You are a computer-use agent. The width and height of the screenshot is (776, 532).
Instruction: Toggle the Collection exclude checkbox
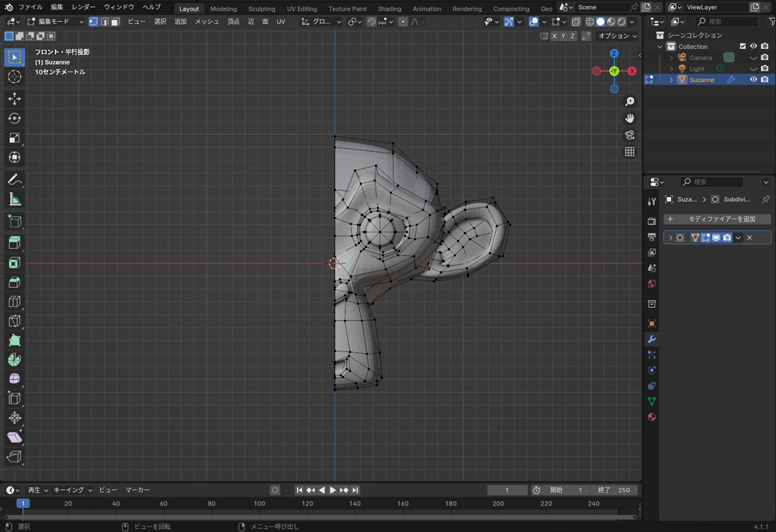[x=743, y=47]
